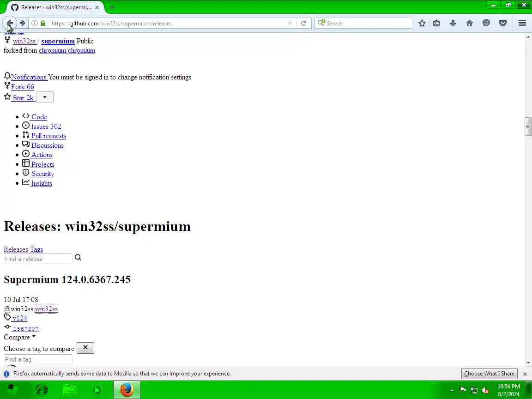Switch to the Releases list link

click(16, 249)
